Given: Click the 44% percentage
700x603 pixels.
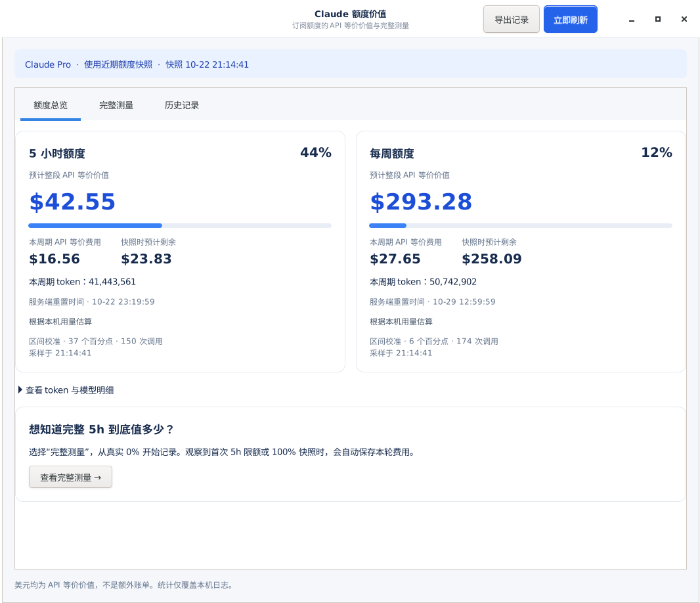Looking at the screenshot, I should [x=316, y=152].
